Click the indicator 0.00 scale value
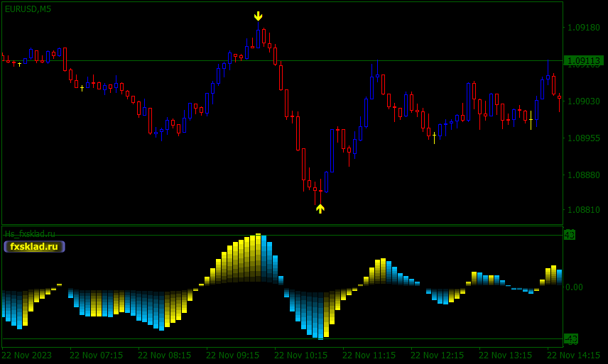The width and height of the screenshot is (608, 364). pyautogui.click(x=574, y=287)
